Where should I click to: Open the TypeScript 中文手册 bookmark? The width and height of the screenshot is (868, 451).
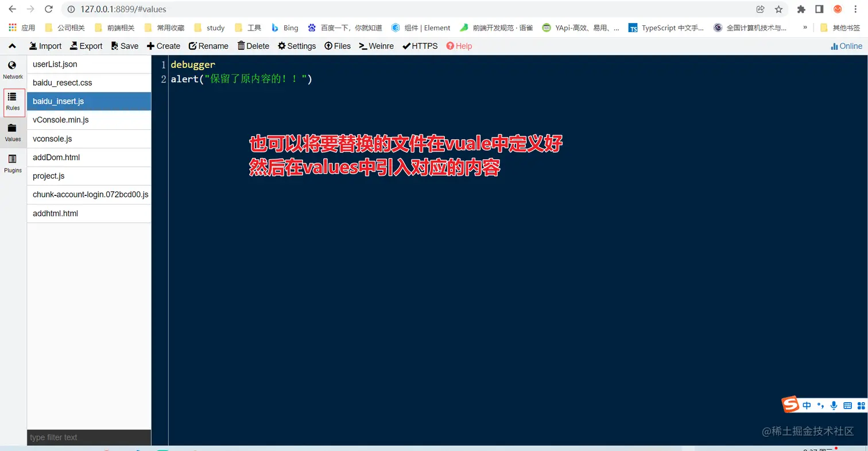tap(666, 28)
